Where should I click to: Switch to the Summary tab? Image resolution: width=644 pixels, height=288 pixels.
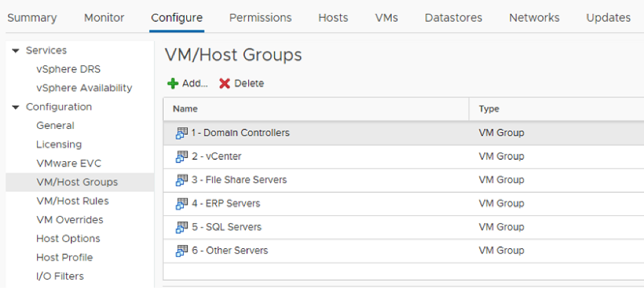[32, 18]
